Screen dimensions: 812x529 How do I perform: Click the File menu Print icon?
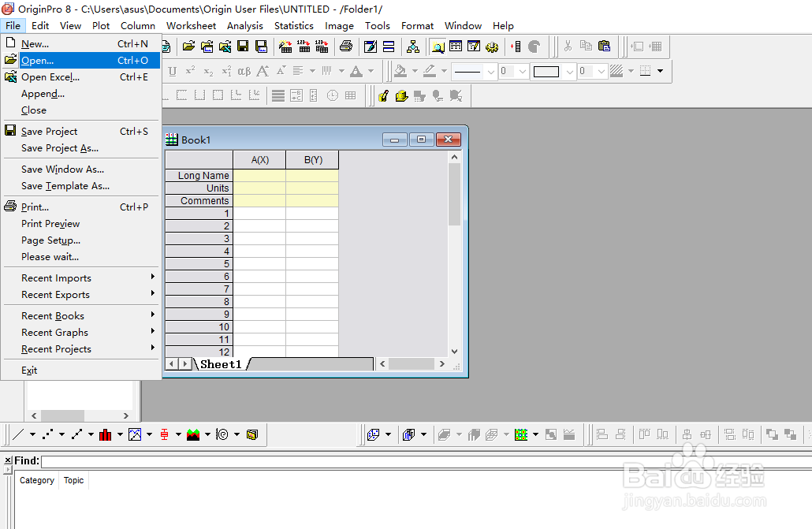pyautogui.click(x=10, y=207)
